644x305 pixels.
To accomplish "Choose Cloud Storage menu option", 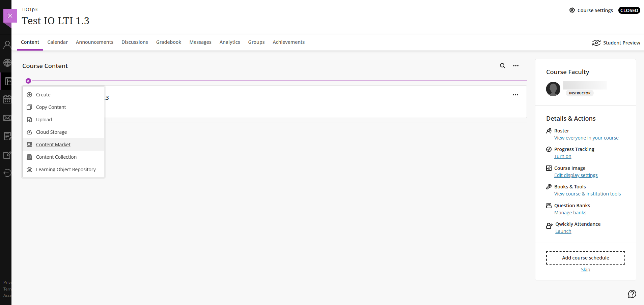I will 63,132.
